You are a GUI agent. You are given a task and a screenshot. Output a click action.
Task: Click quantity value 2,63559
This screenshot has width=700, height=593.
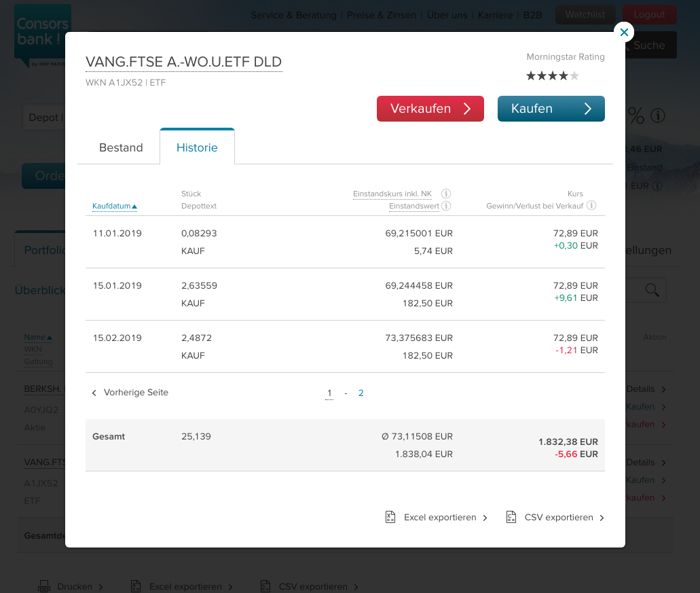(x=199, y=285)
